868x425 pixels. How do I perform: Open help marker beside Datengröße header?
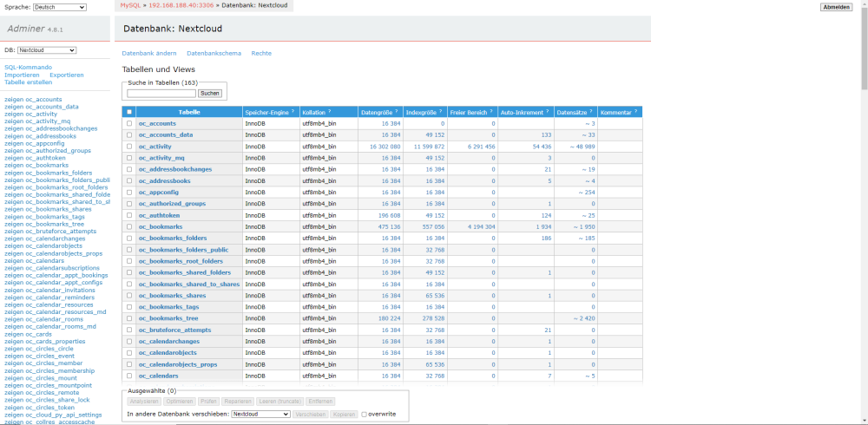(397, 111)
